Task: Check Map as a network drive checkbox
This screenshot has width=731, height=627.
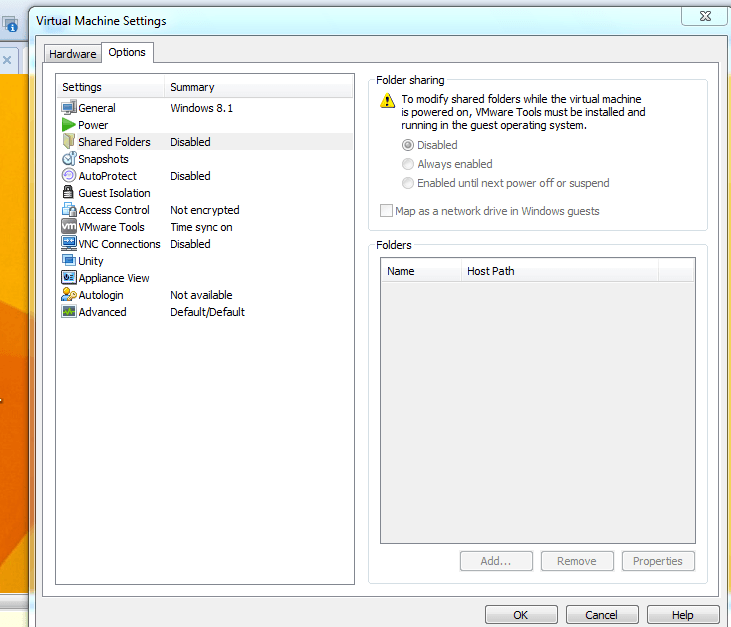Action: click(x=387, y=211)
